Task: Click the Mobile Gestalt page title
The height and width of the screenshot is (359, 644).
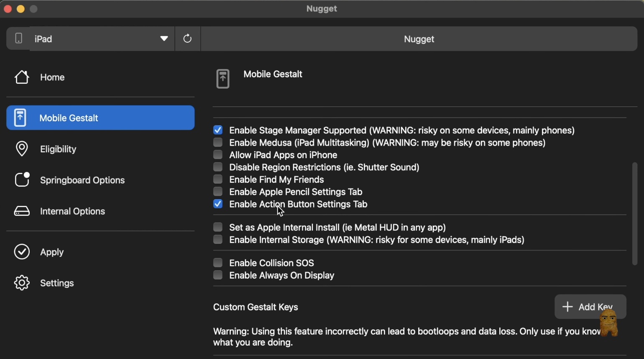Action: 273,74
